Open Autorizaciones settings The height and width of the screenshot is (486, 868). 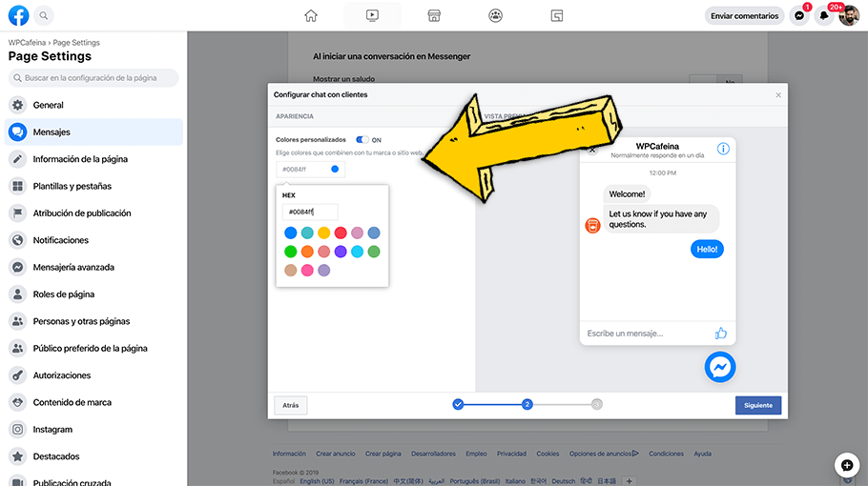pyautogui.click(x=93, y=375)
